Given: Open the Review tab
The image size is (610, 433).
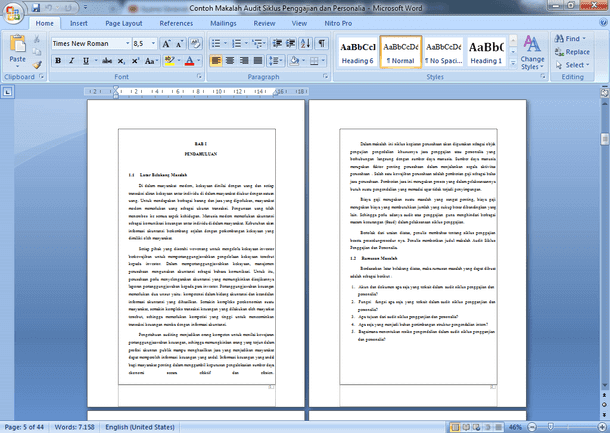Looking at the screenshot, I should click(264, 23).
